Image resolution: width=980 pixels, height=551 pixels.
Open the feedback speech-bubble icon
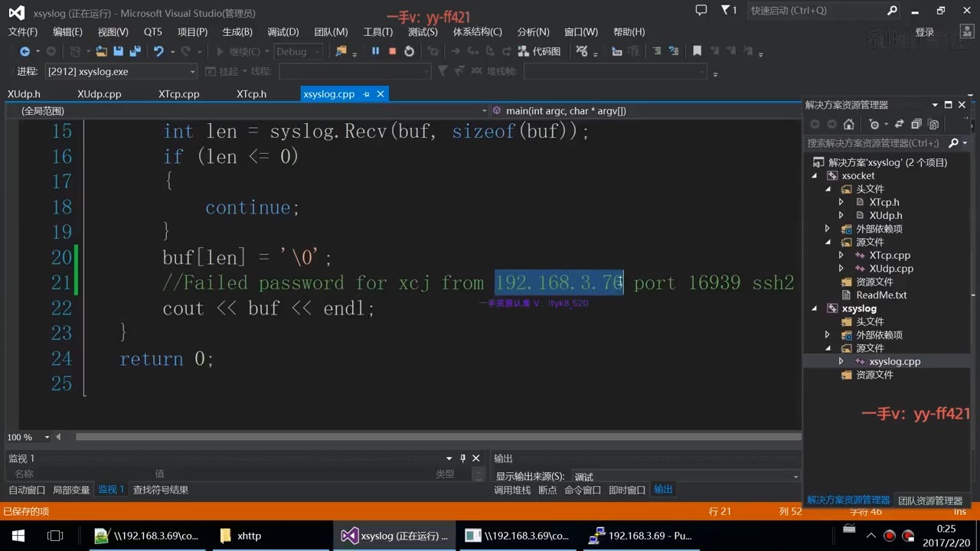pyautogui.click(x=701, y=11)
